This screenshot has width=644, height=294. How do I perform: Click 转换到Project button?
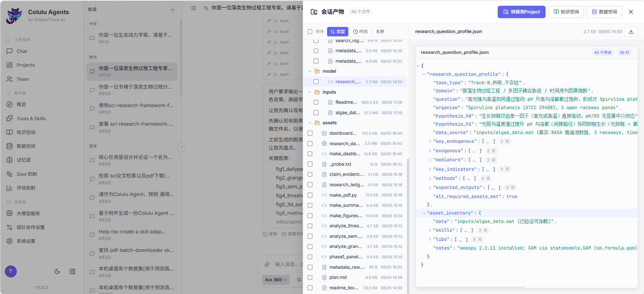[x=521, y=12]
